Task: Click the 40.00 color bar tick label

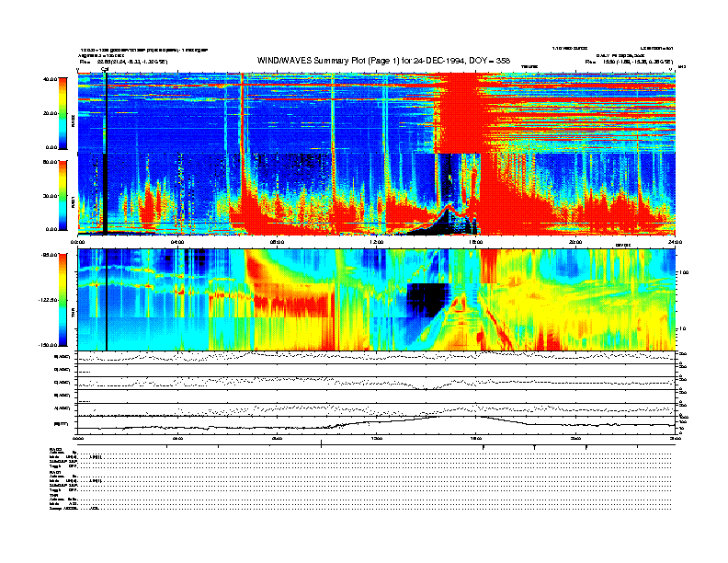Action: pyautogui.click(x=50, y=79)
